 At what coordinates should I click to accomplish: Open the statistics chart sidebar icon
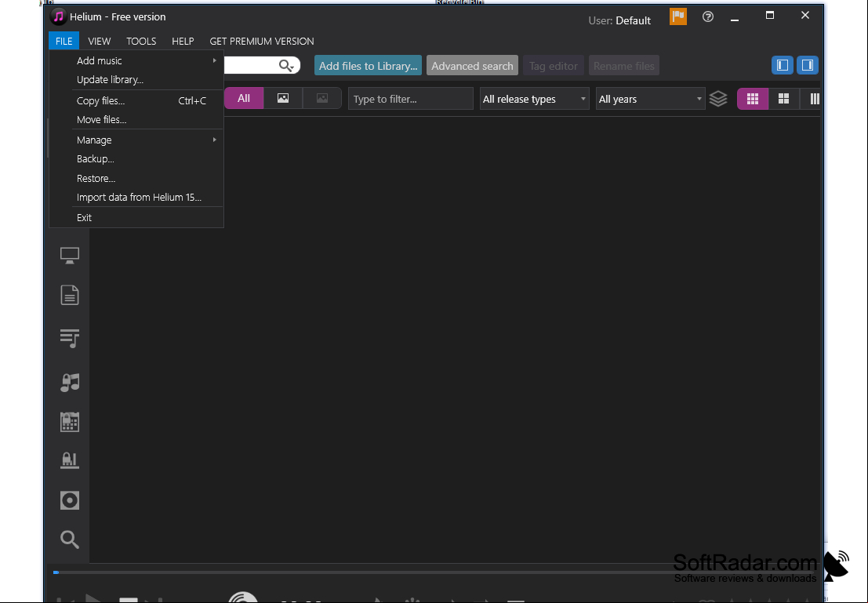click(x=70, y=460)
